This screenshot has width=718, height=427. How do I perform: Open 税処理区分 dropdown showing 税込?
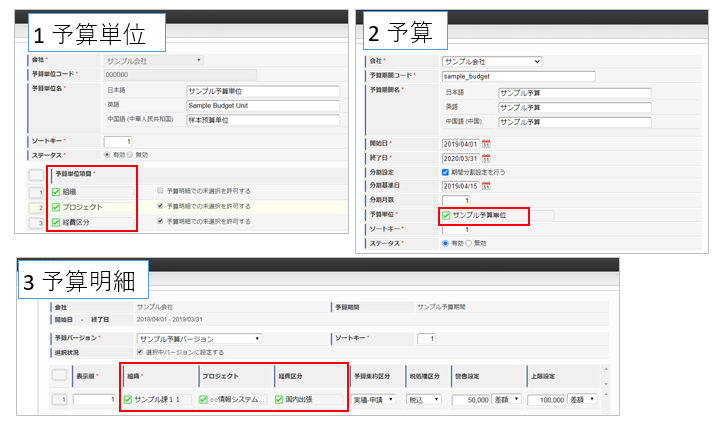click(424, 400)
